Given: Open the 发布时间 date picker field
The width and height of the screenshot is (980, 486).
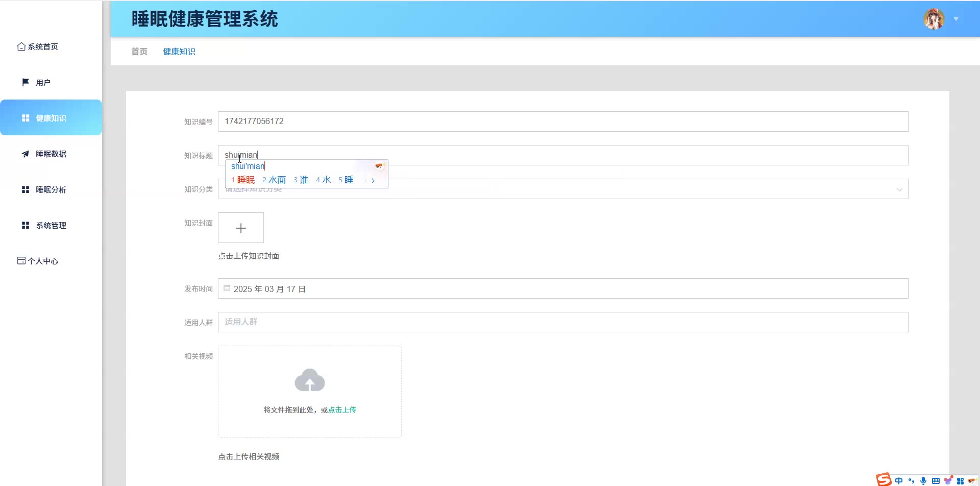Looking at the screenshot, I should click(563, 288).
